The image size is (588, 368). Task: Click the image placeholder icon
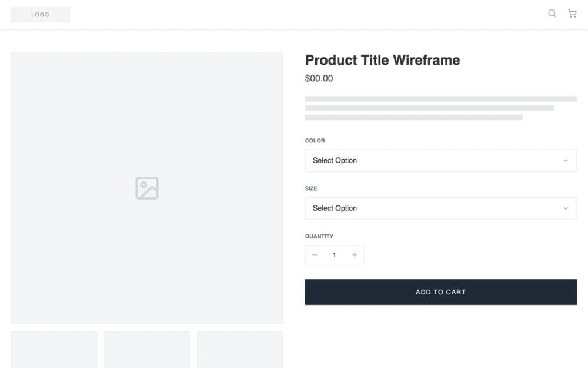(x=147, y=187)
